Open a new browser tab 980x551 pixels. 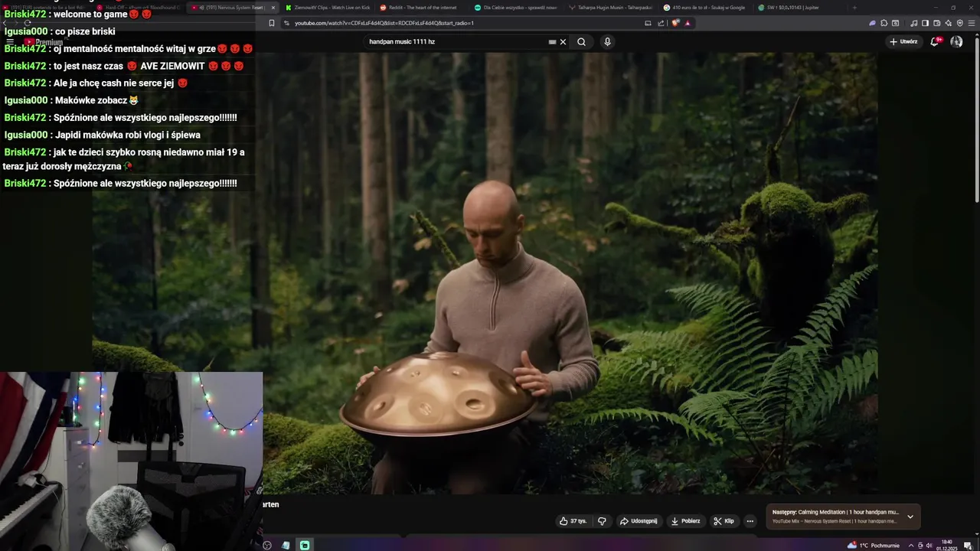(854, 8)
